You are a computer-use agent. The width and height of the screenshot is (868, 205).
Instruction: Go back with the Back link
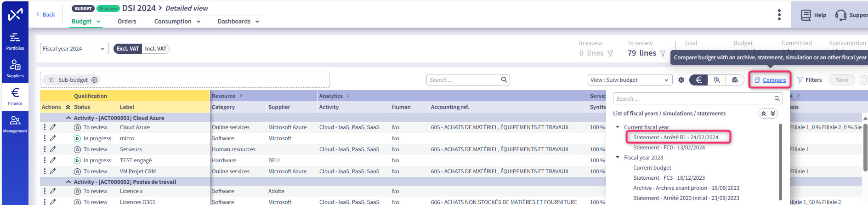point(45,15)
